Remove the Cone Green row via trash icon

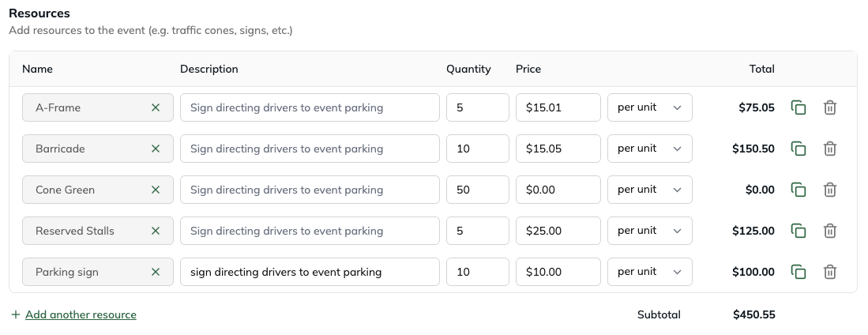point(830,190)
